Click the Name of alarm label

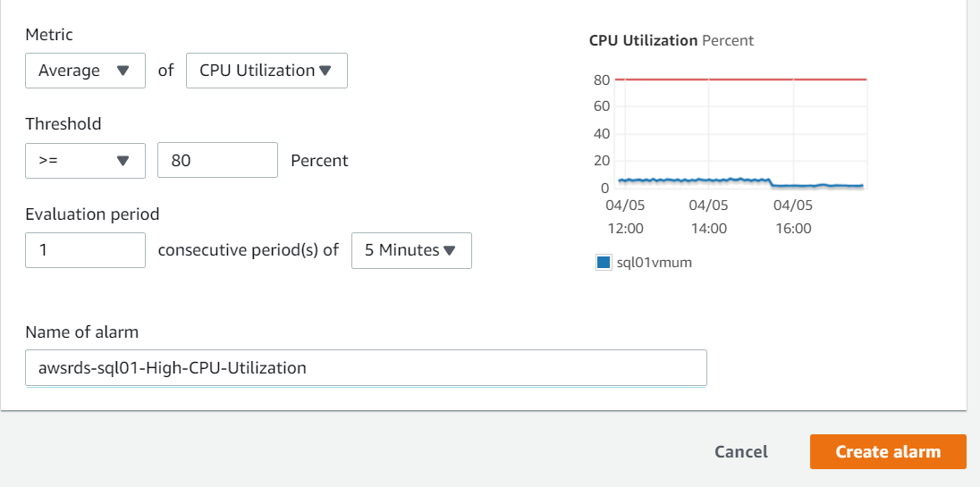pos(82,332)
